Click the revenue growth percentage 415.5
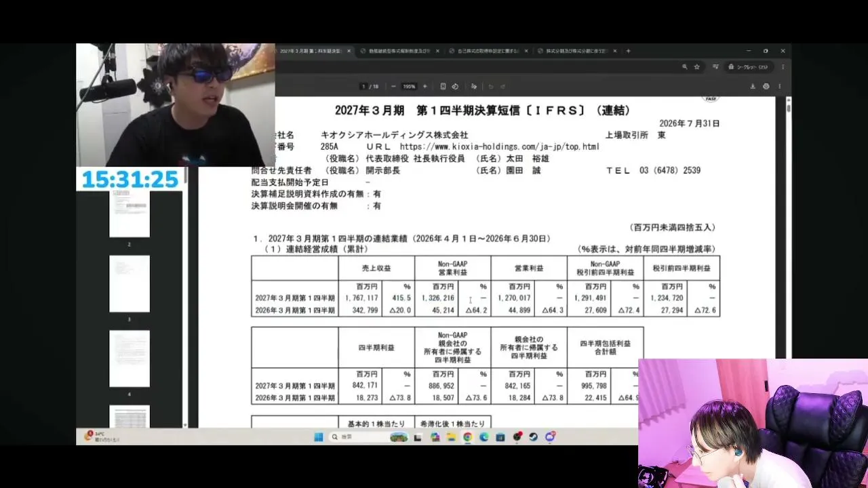The image size is (868, 488). coord(401,298)
